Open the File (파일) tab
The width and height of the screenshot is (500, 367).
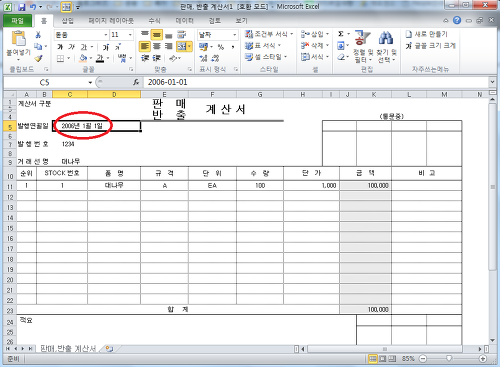click(x=17, y=21)
